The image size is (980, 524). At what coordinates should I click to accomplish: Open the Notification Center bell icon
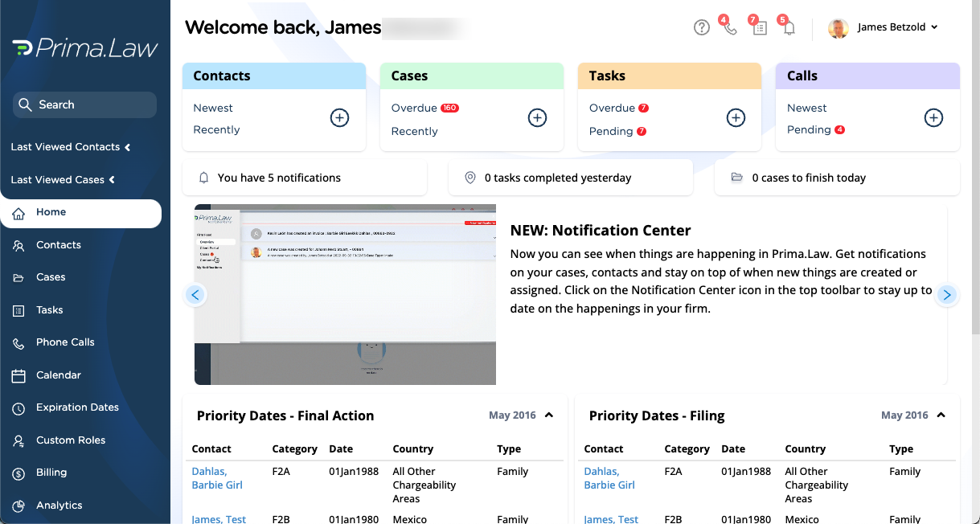788,27
